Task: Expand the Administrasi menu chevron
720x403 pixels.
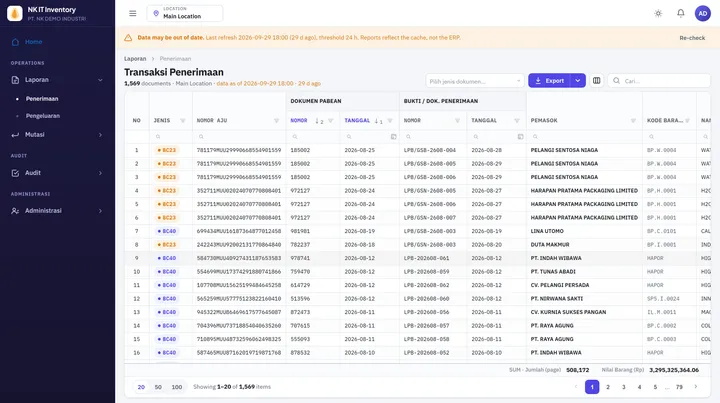Action: (x=100, y=211)
